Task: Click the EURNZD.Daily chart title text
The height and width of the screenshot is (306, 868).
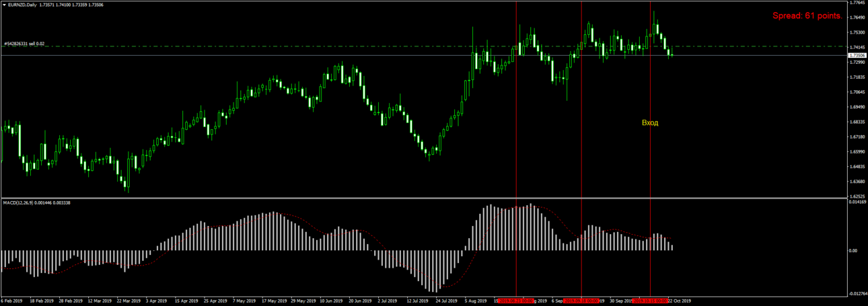Action: [21, 4]
